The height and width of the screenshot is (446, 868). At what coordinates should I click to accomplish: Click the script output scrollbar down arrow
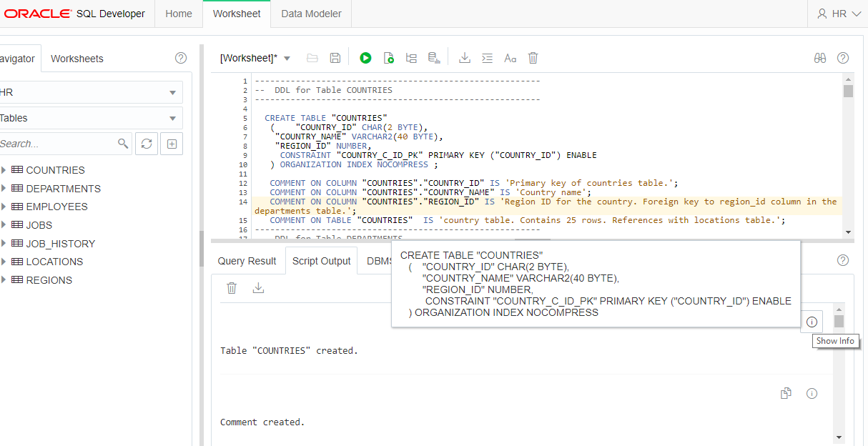(x=839, y=437)
